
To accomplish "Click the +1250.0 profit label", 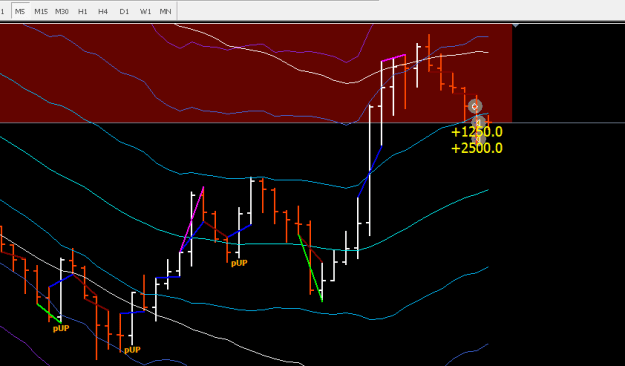I will click(x=477, y=132).
